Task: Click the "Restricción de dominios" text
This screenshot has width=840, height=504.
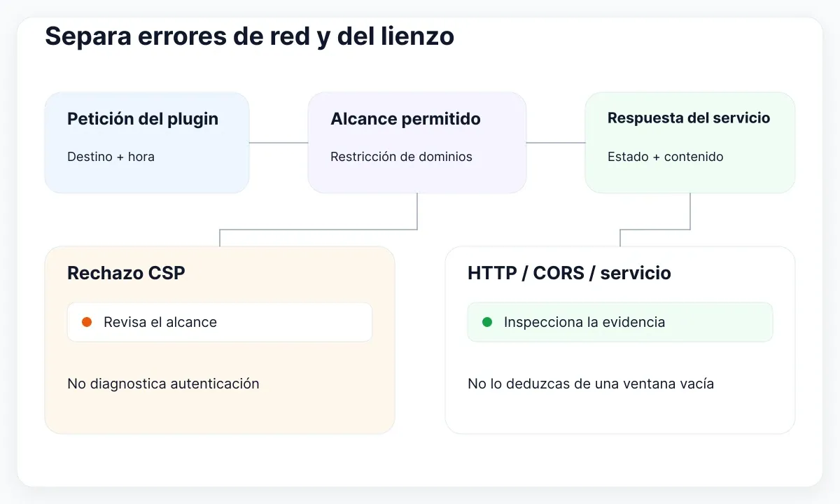Action: [401, 157]
